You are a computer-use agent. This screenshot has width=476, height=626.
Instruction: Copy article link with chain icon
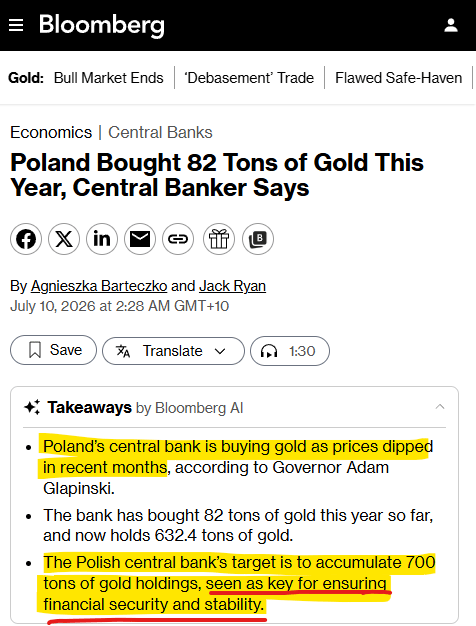(178, 239)
